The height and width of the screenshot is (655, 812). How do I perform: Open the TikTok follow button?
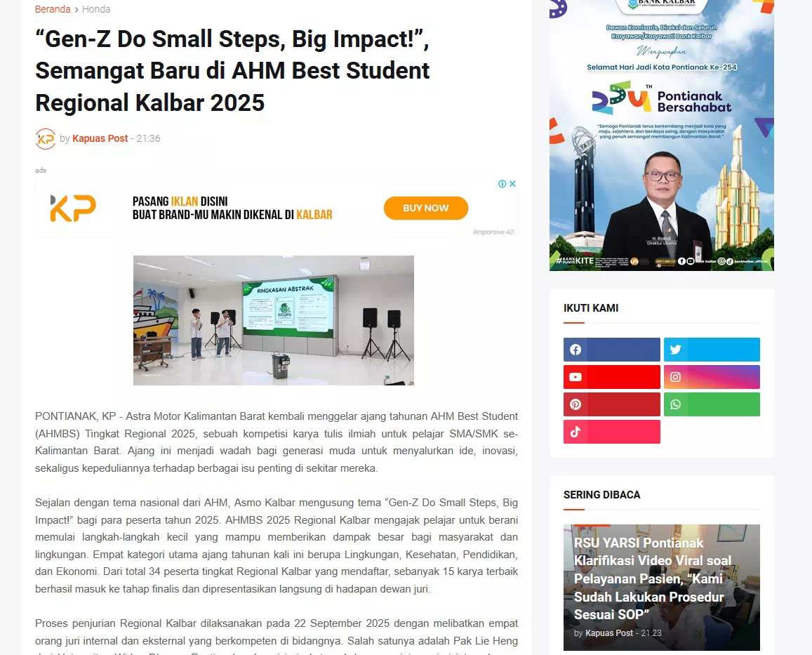pos(611,432)
